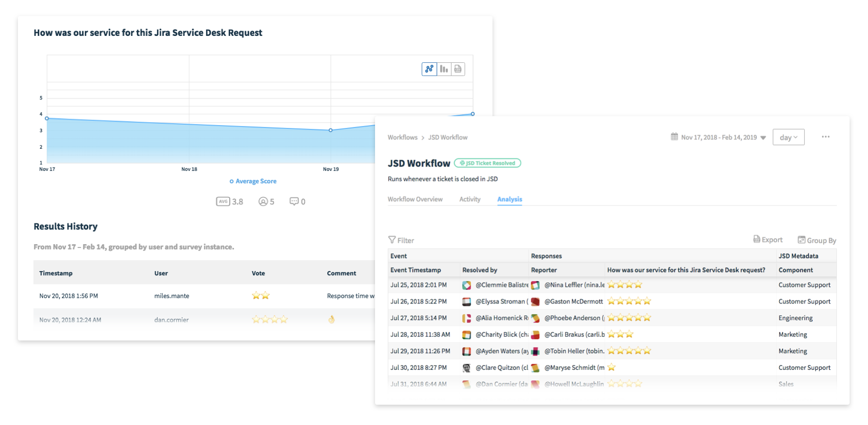Click the Component column header
This screenshot has height=425, width=868.
click(796, 270)
